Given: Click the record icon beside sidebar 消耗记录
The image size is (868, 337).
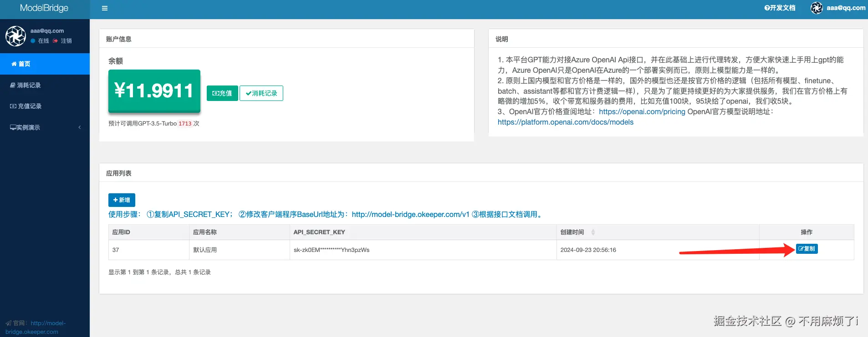Looking at the screenshot, I should coord(13,85).
